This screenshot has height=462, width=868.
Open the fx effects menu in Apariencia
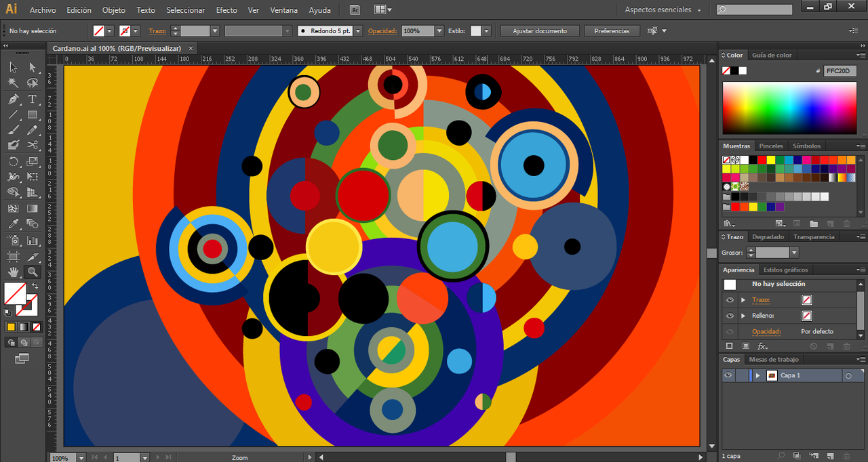click(x=762, y=346)
